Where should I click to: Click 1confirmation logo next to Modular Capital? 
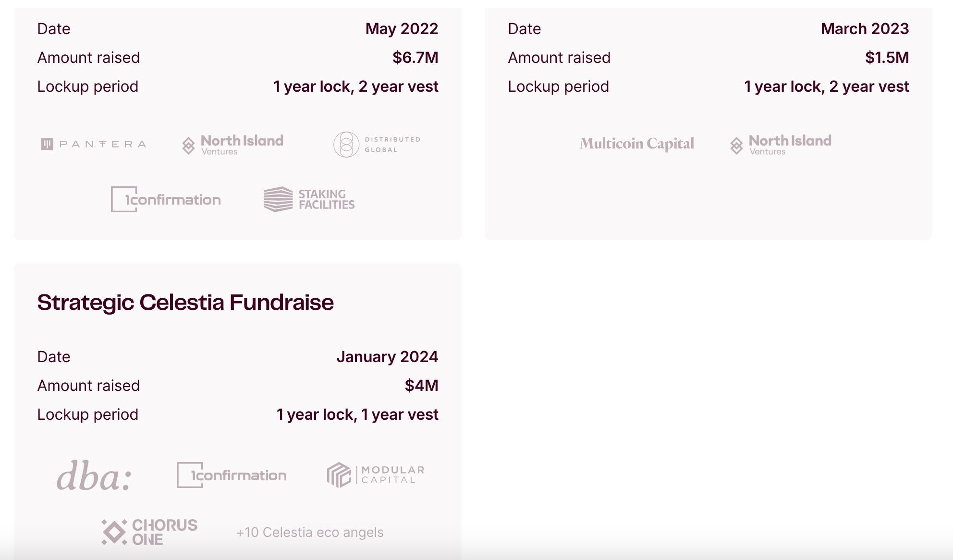232,475
